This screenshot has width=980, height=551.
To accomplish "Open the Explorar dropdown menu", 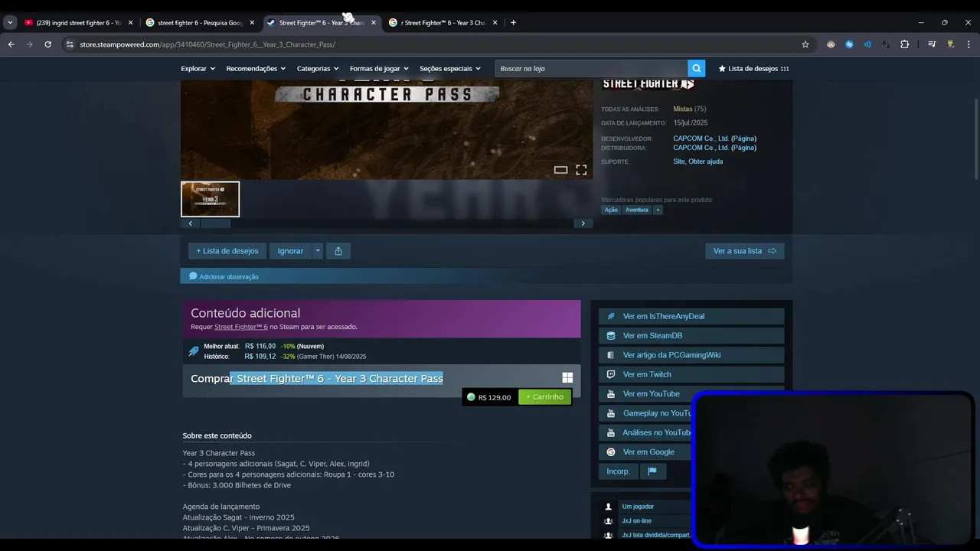I will pyautogui.click(x=198, y=68).
